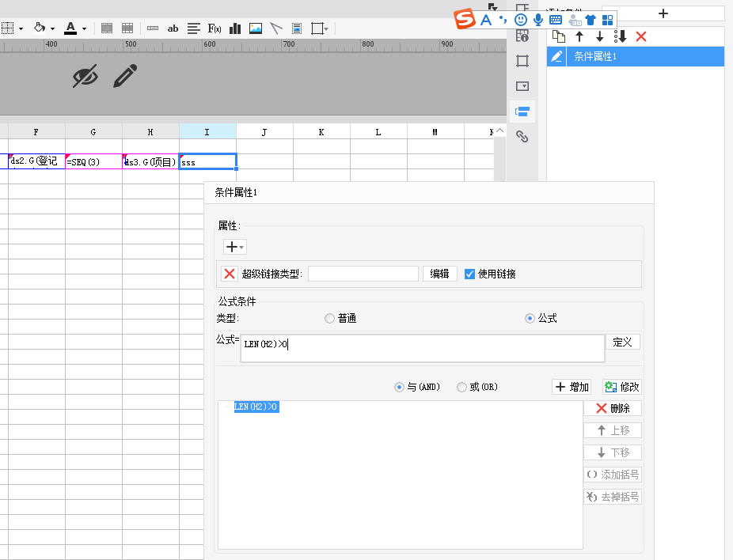This screenshot has height=560, width=733.
Task: Click the Sogou voice input microphone
Action: (x=538, y=20)
